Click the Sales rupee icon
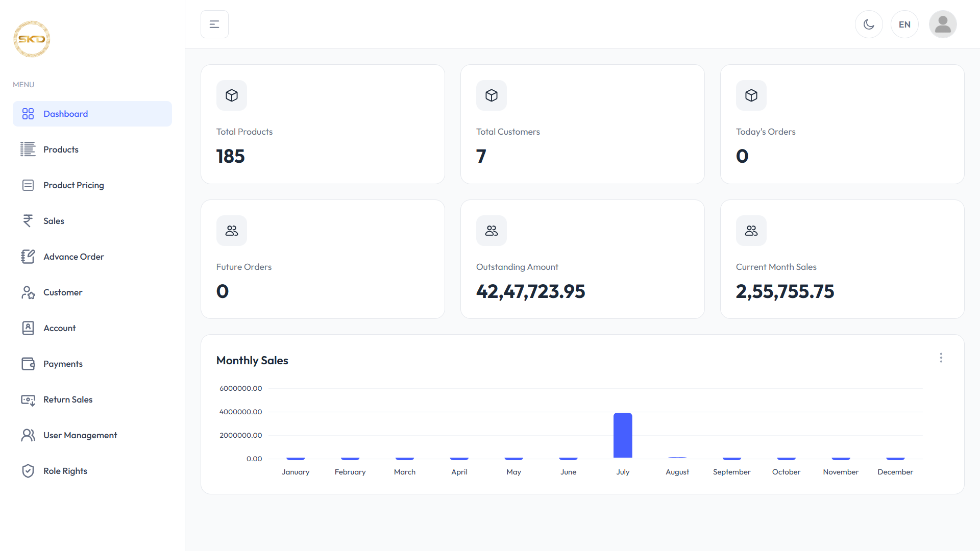The width and height of the screenshot is (980, 551). click(28, 221)
